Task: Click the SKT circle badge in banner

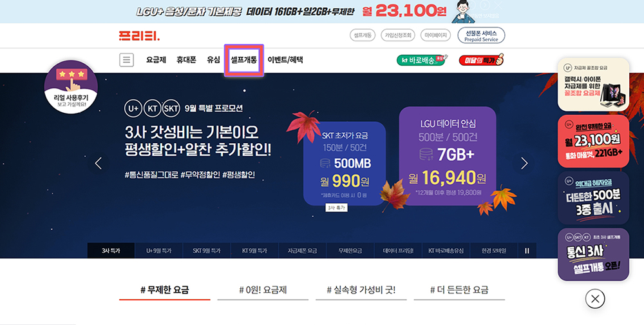Action: coord(171,108)
